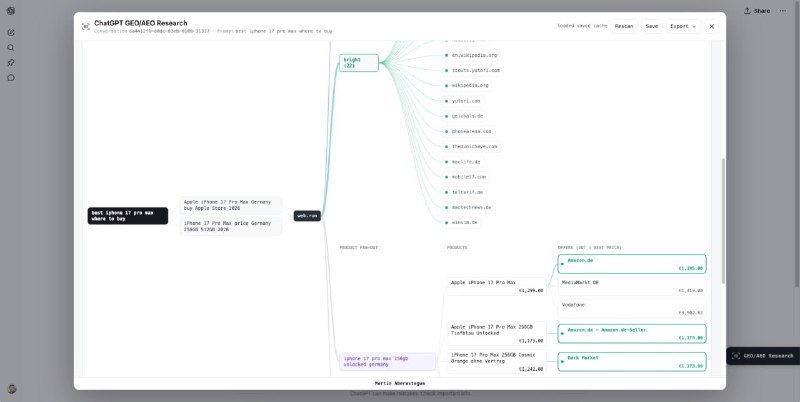Click the 'PRODUCT FAN-OUT' column heading
The width and height of the screenshot is (800, 402).
359,248
